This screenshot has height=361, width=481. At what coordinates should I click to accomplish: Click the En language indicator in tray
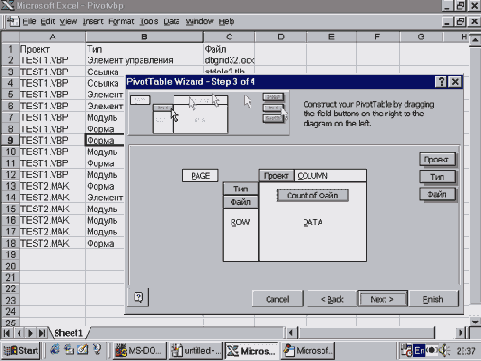coord(419,351)
